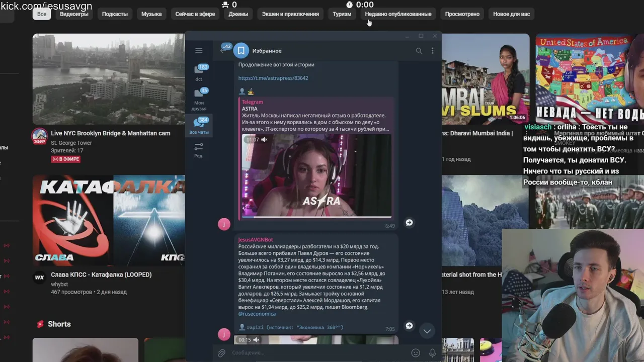Open the Избранное bookmark avatar
The height and width of the screenshot is (362, 644).
click(x=241, y=50)
